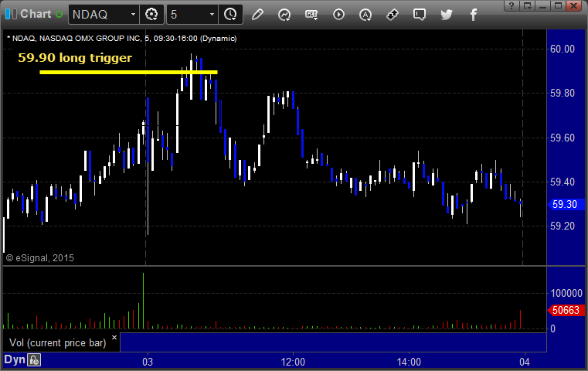The width and height of the screenshot is (588, 371).
Task: Minimize the chart window
Action: (x=543, y=5)
